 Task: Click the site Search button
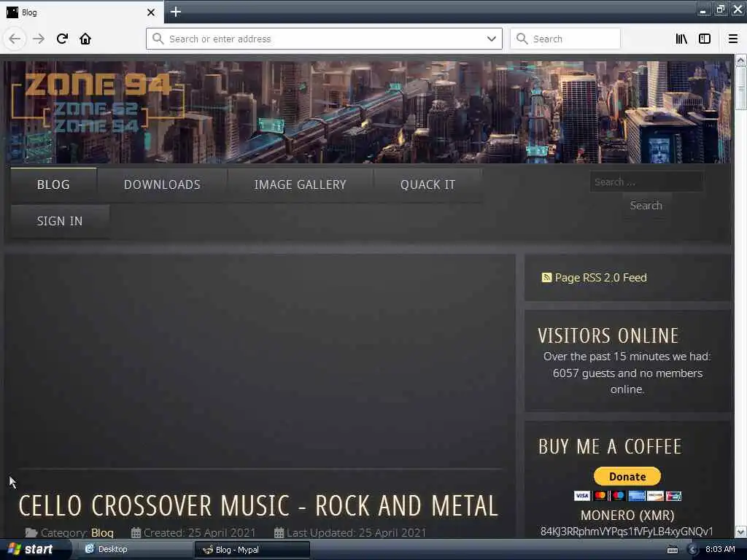[646, 206]
